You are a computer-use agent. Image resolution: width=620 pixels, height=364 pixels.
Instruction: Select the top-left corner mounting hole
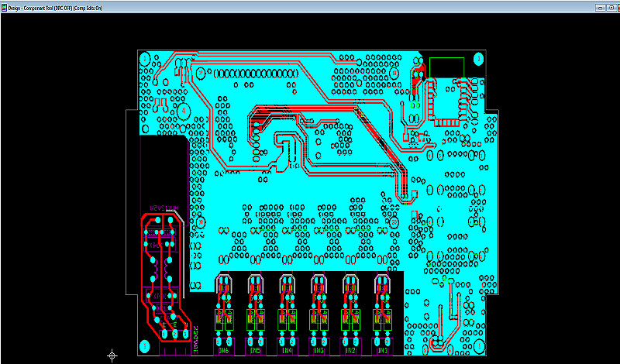(x=145, y=59)
